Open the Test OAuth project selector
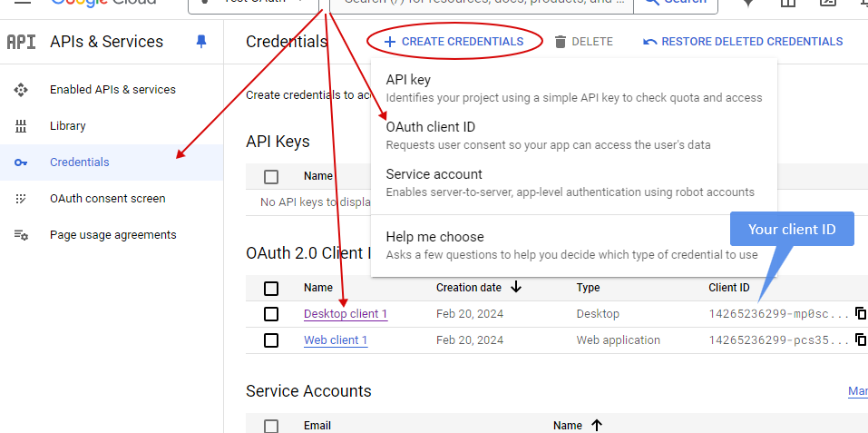 (x=254, y=4)
